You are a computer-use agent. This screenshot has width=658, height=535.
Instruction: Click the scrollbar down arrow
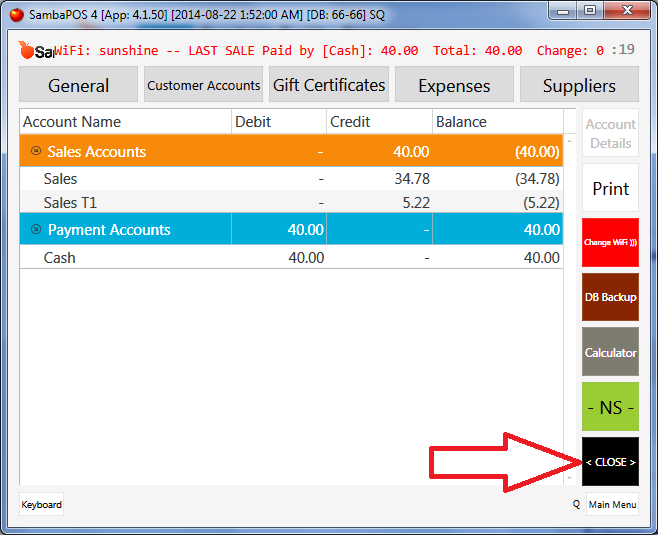coord(569,478)
